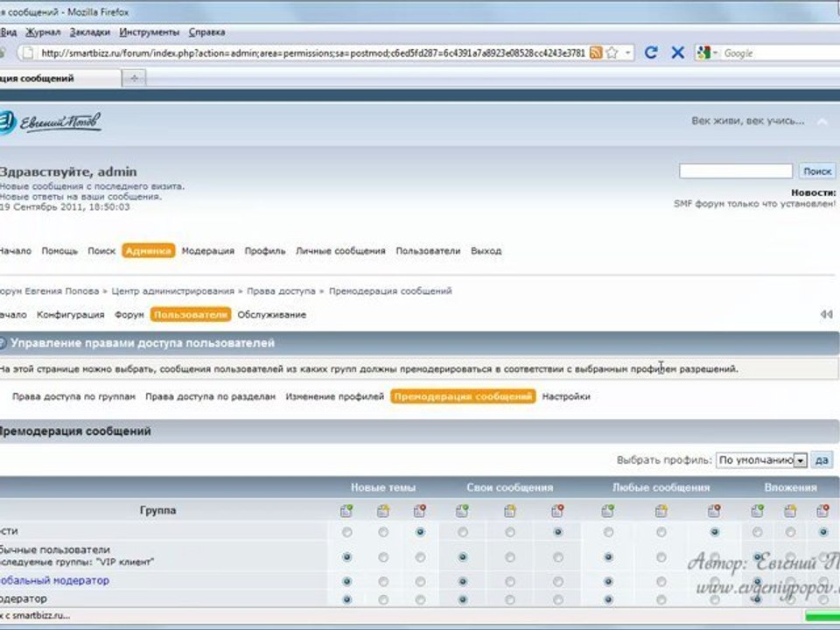
Task: Open Новые ответы на ваши сообщения link
Action: 80,197
